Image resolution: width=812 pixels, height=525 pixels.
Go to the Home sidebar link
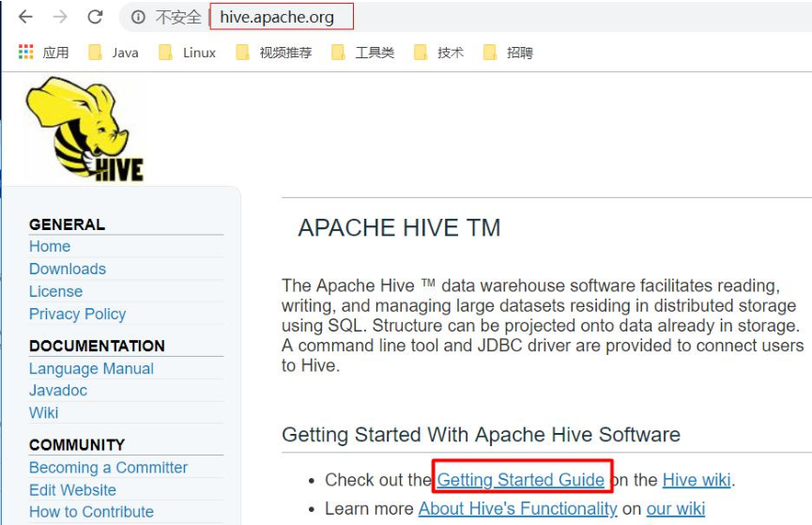pos(50,246)
